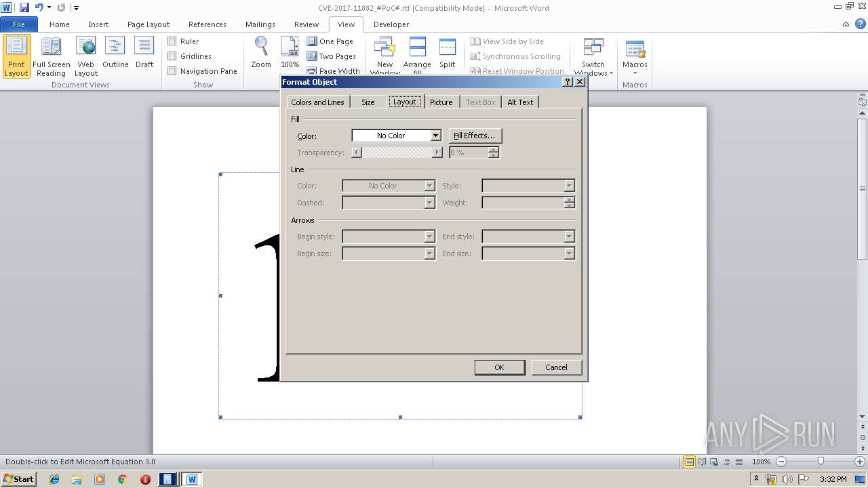Open Chrome from the taskbar
868x488 pixels.
(123, 479)
